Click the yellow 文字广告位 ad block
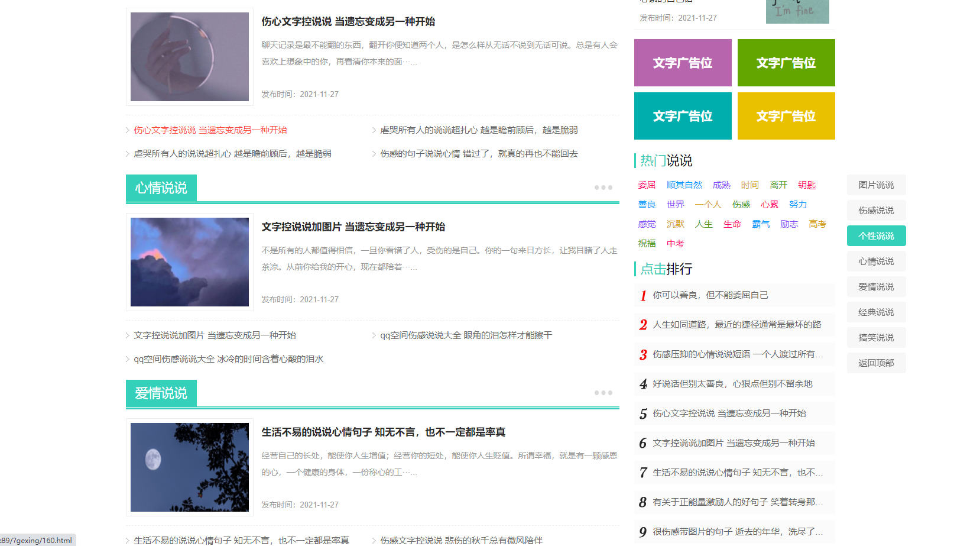980x546 pixels. 786,116
